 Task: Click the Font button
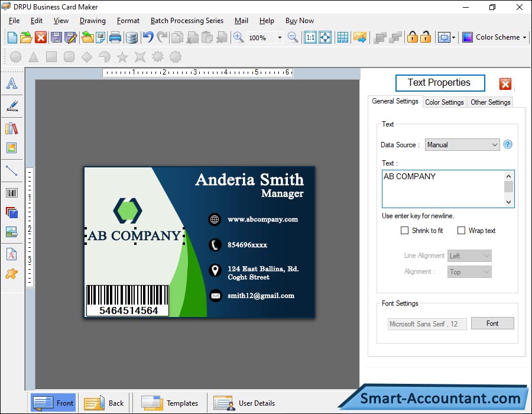(x=492, y=324)
